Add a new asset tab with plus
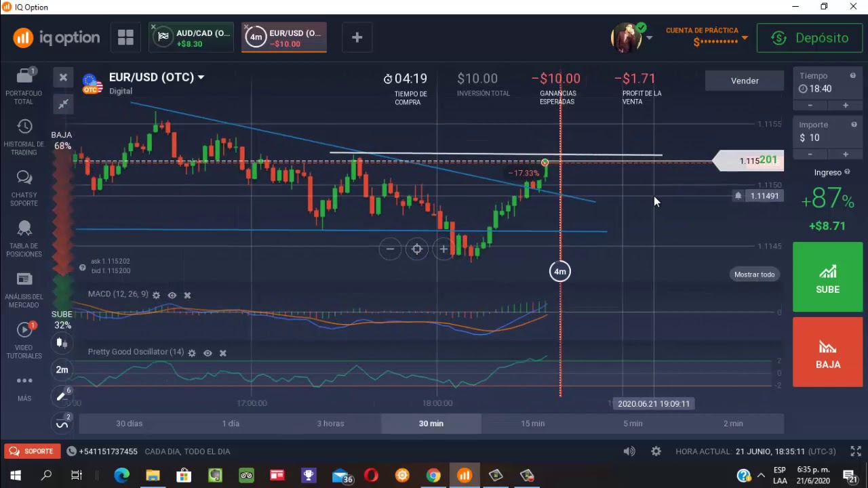The image size is (868, 488). click(357, 37)
